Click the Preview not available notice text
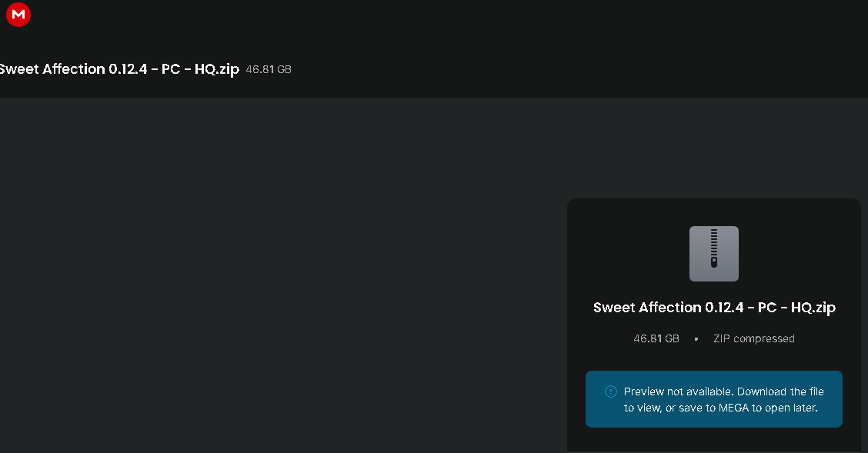The image size is (868, 453). point(723,400)
